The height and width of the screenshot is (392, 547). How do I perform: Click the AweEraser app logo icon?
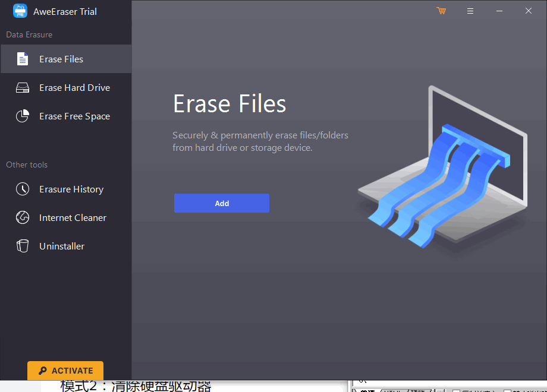[x=20, y=11]
